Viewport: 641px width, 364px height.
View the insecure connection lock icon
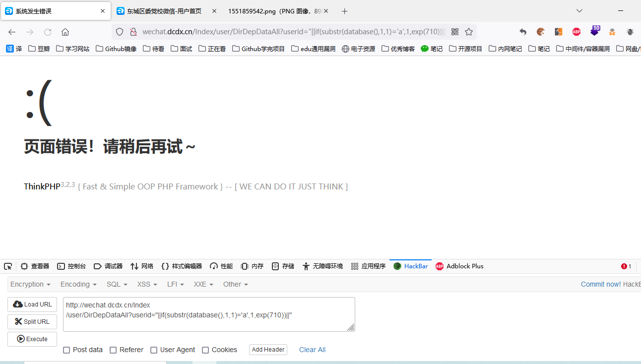[x=133, y=32]
